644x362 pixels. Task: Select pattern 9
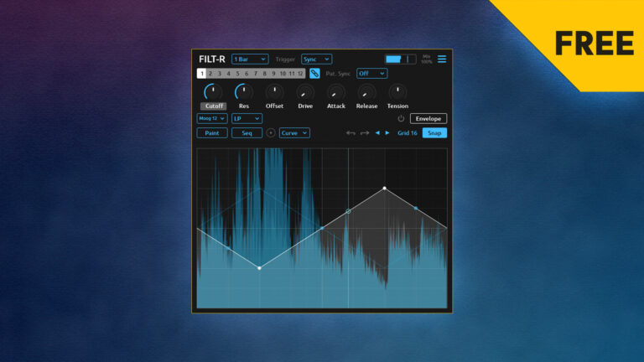273,74
